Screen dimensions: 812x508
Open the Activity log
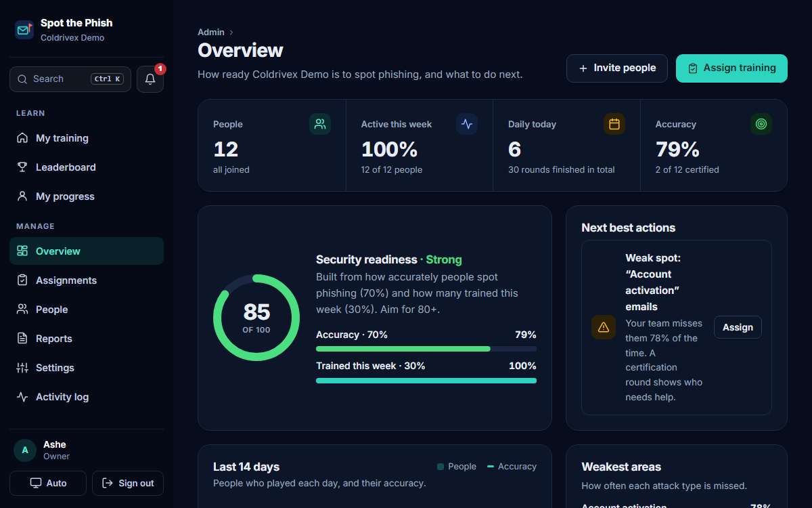coord(87,397)
